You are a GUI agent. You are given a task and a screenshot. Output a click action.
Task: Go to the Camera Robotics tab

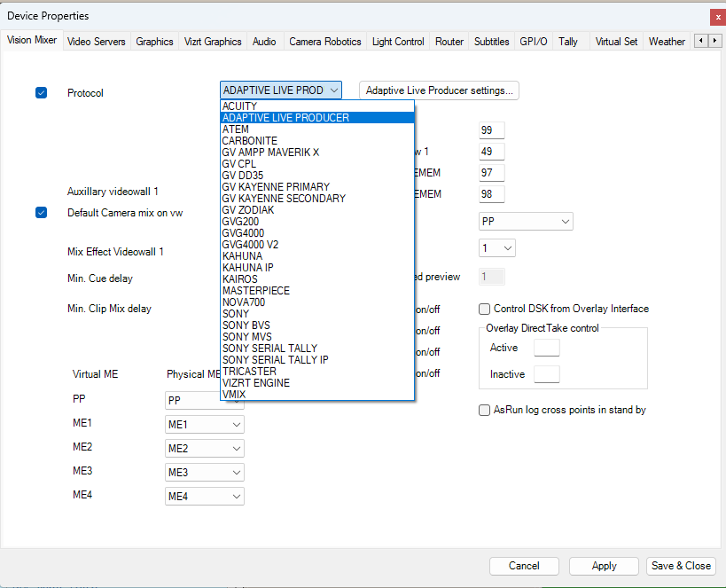click(x=325, y=42)
